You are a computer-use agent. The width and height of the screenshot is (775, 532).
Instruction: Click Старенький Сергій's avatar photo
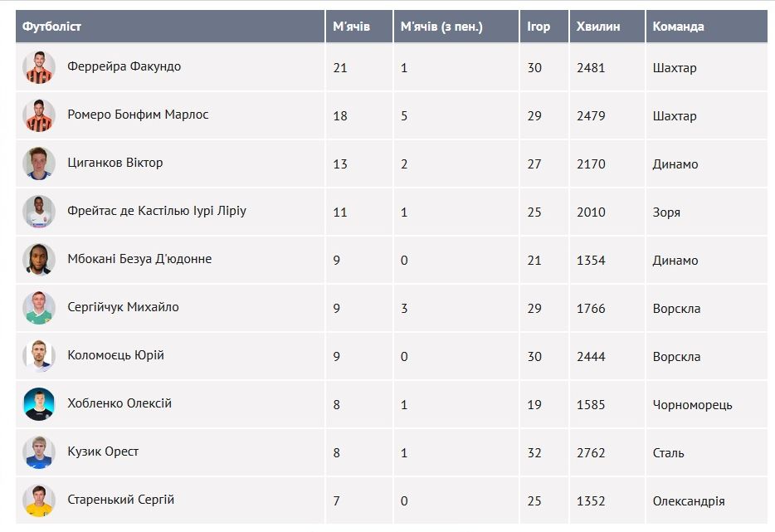39,500
